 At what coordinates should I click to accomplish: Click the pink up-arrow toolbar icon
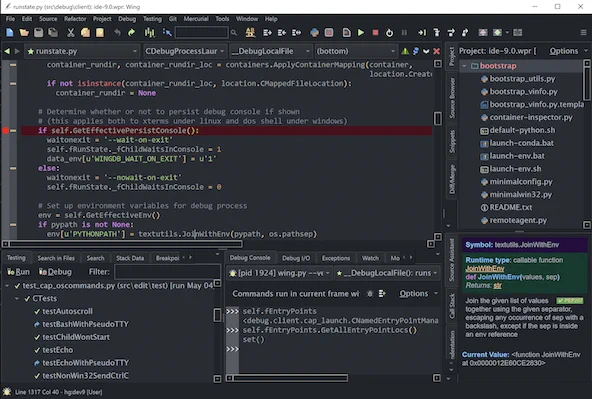483,33
